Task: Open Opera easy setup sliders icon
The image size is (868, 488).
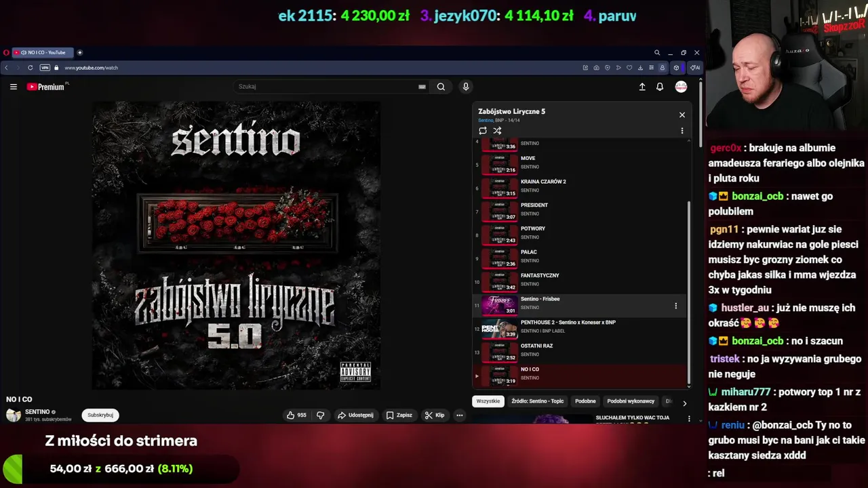Action: (x=651, y=68)
